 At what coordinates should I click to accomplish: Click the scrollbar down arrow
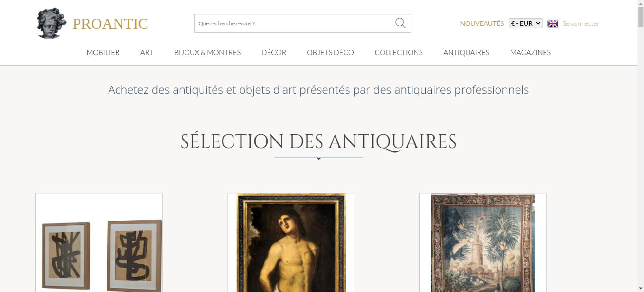click(x=641, y=288)
